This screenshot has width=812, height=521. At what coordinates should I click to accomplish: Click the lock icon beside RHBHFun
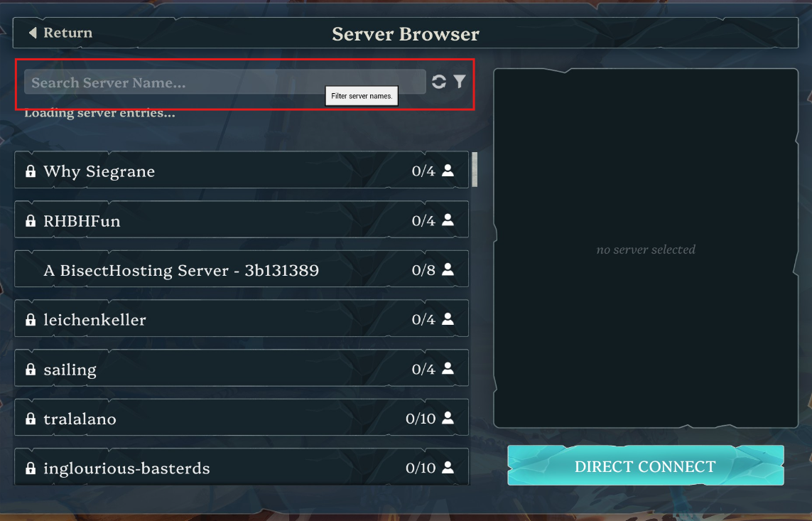pyautogui.click(x=31, y=220)
